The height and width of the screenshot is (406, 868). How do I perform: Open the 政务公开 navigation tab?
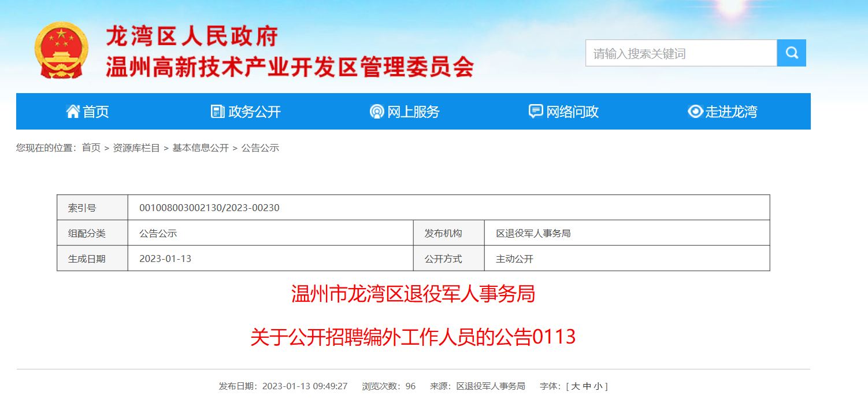[254, 112]
